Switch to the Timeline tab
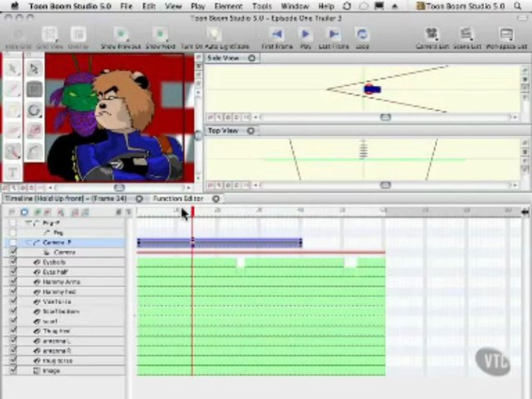The width and height of the screenshot is (532, 399). tap(65, 199)
